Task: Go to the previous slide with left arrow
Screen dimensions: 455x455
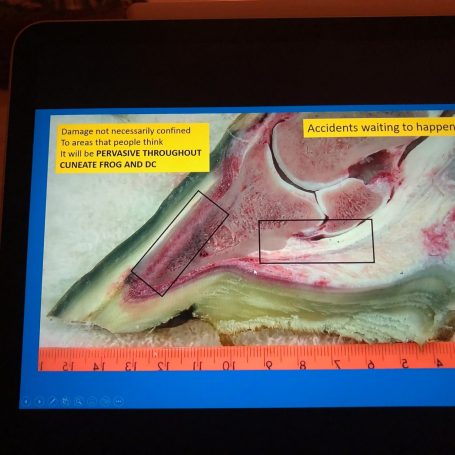Action: (26, 401)
